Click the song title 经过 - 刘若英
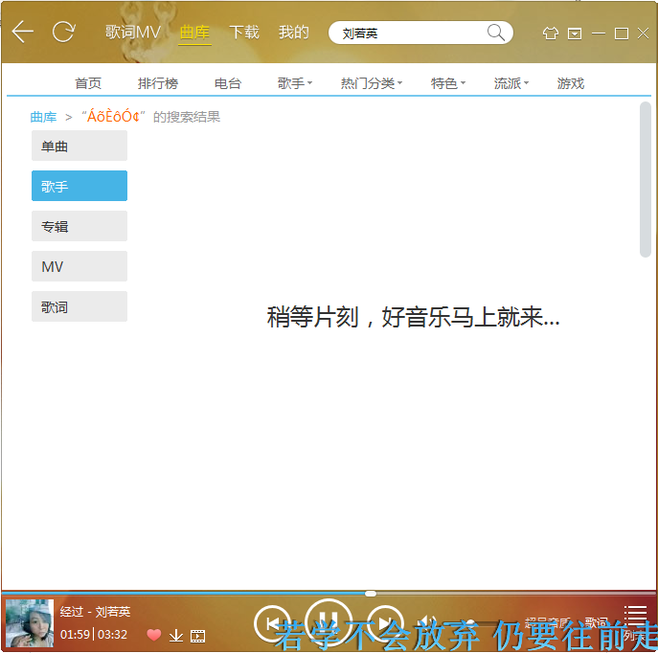 [x=95, y=612]
